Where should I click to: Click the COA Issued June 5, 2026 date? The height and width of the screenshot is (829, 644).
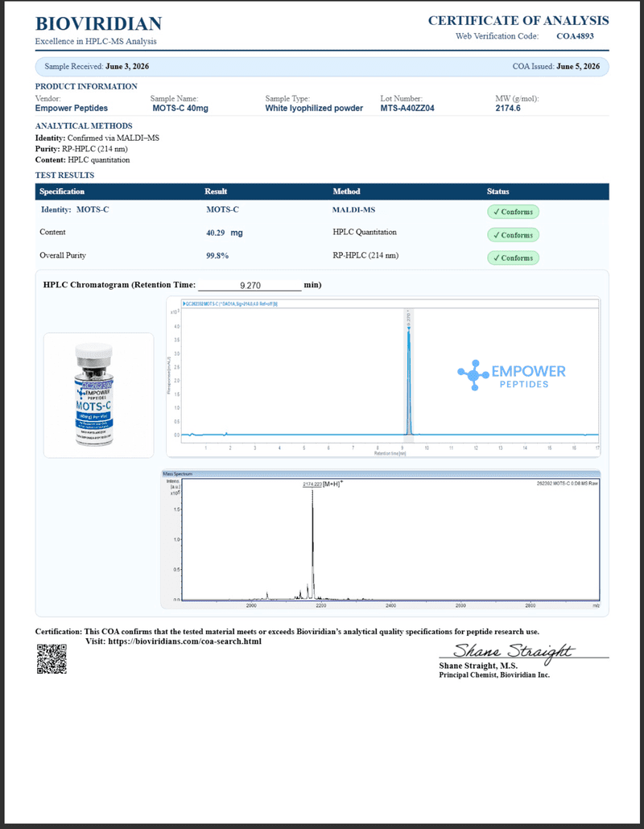pos(578,66)
